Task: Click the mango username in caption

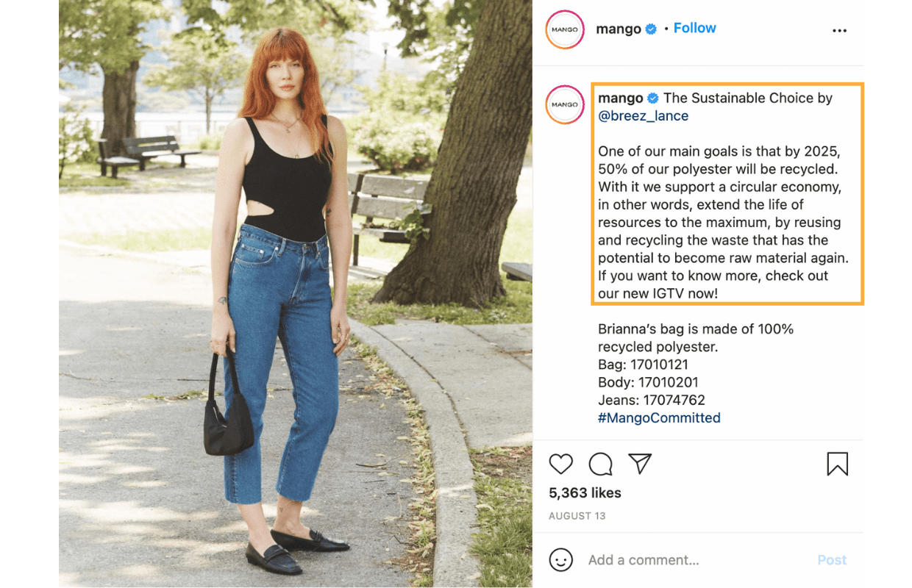Action: (621, 98)
